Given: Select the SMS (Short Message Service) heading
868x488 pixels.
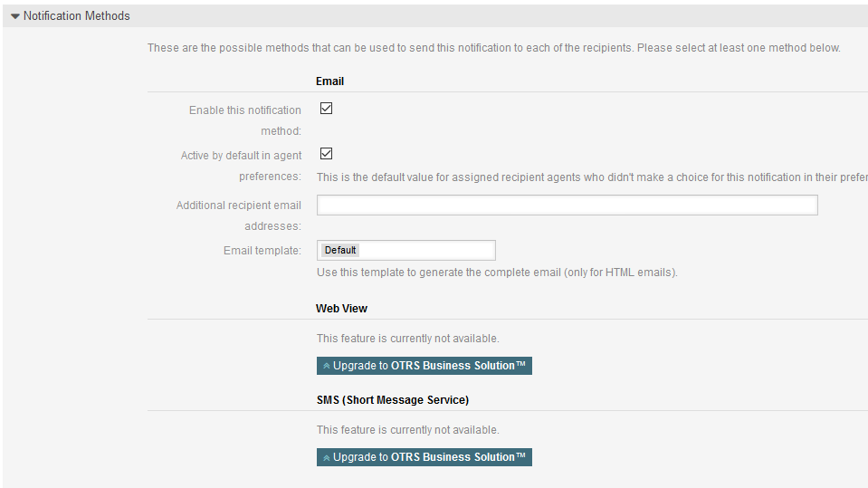Looking at the screenshot, I should point(392,400).
